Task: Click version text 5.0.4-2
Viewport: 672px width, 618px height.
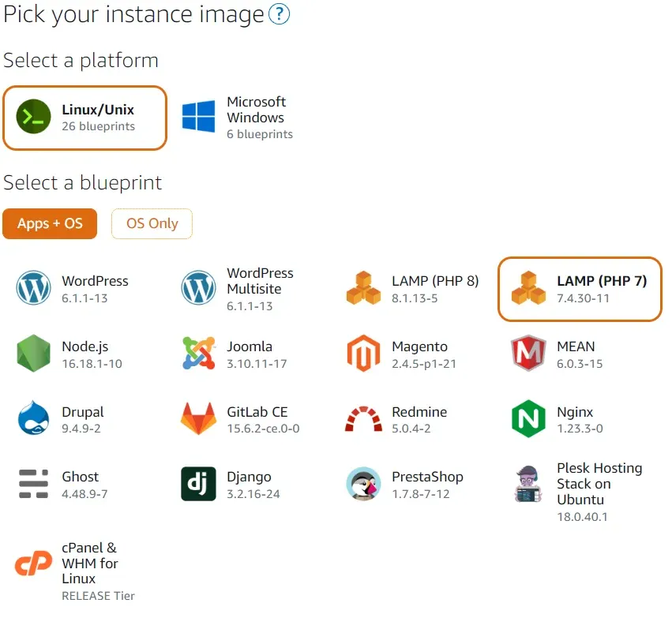Action: tap(411, 429)
